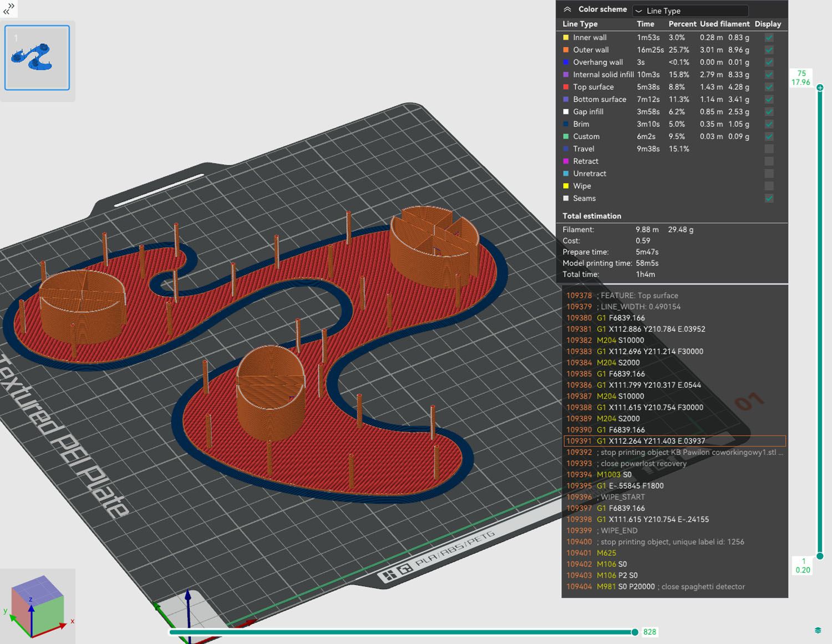Click the layers stack icon

[x=818, y=630]
